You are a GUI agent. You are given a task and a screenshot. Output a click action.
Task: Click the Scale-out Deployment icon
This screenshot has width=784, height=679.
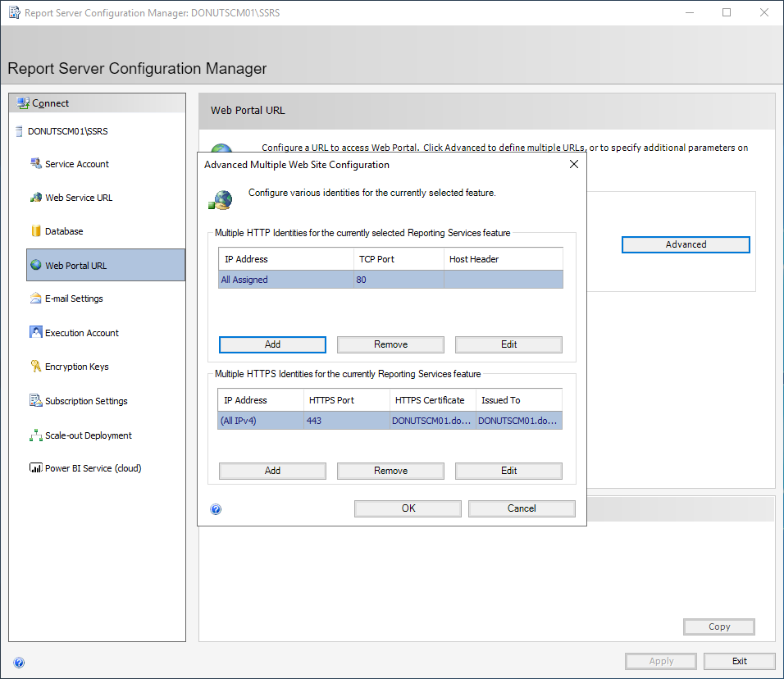click(35, 435)
